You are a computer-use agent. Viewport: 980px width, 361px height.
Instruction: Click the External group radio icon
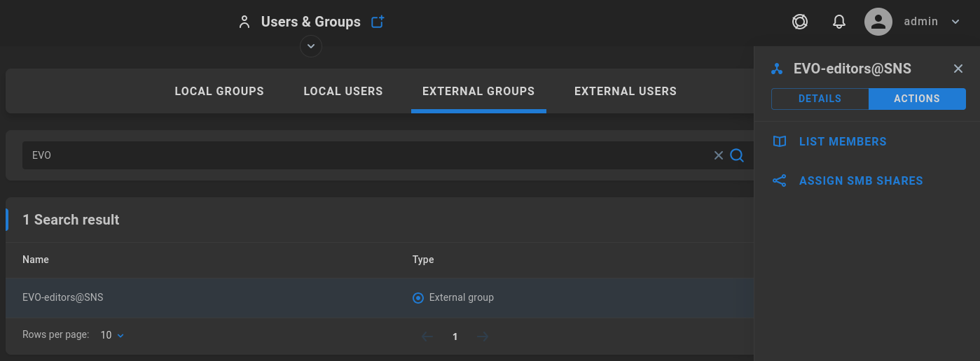(418, 298)
